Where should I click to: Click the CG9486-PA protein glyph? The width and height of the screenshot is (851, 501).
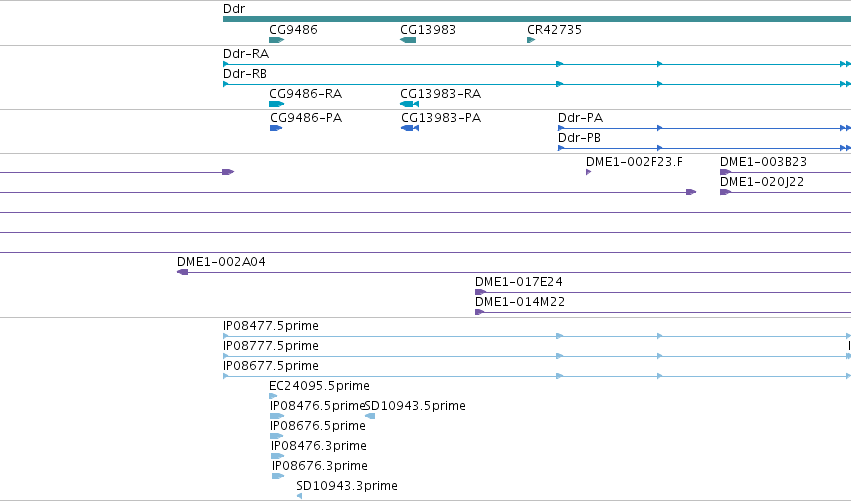(276, 128)
